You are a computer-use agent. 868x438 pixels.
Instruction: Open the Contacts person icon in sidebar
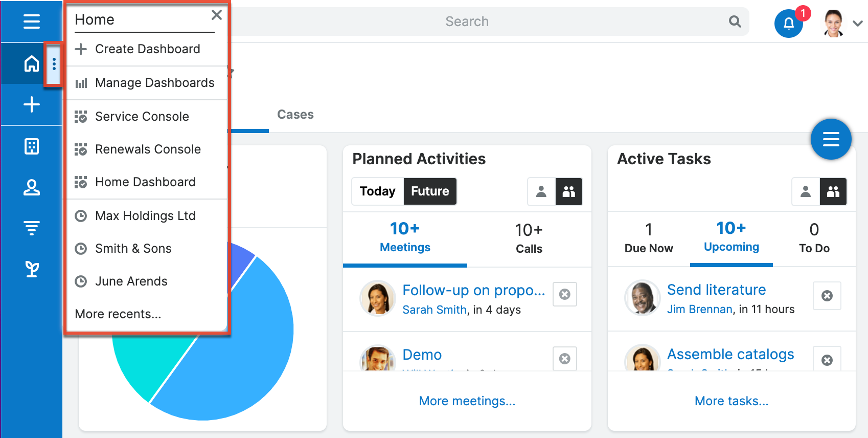click(32, 188)
